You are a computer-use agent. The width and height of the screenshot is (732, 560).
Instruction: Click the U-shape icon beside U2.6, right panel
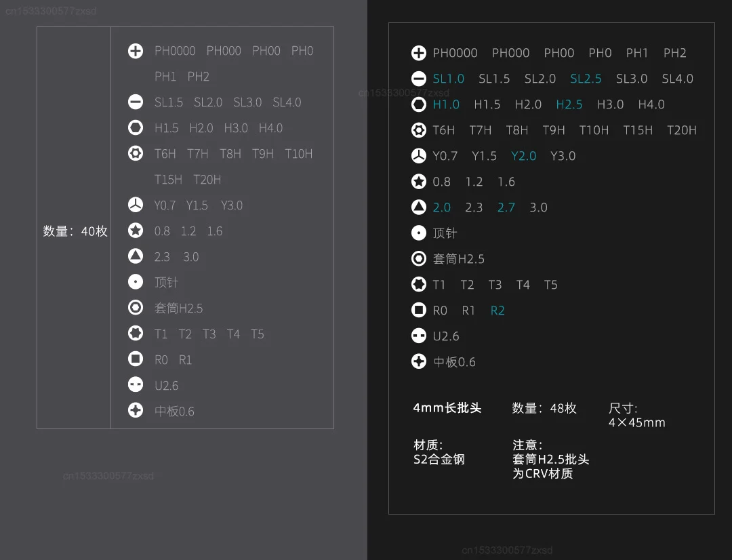tap(419, 336)
